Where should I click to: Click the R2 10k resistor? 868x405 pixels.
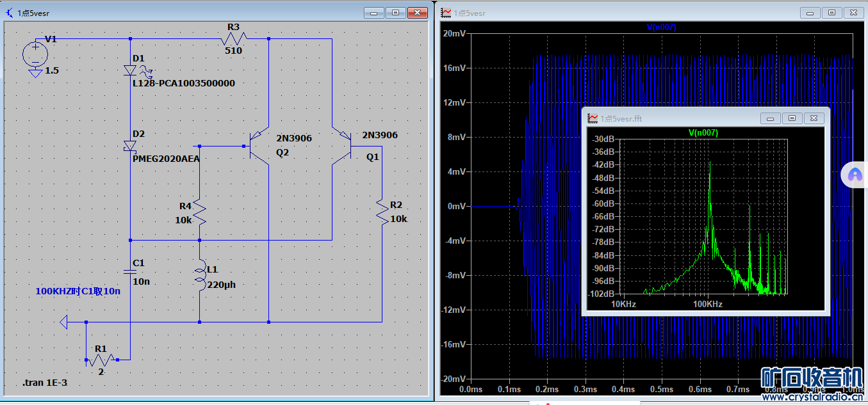(x=382, y=212)
